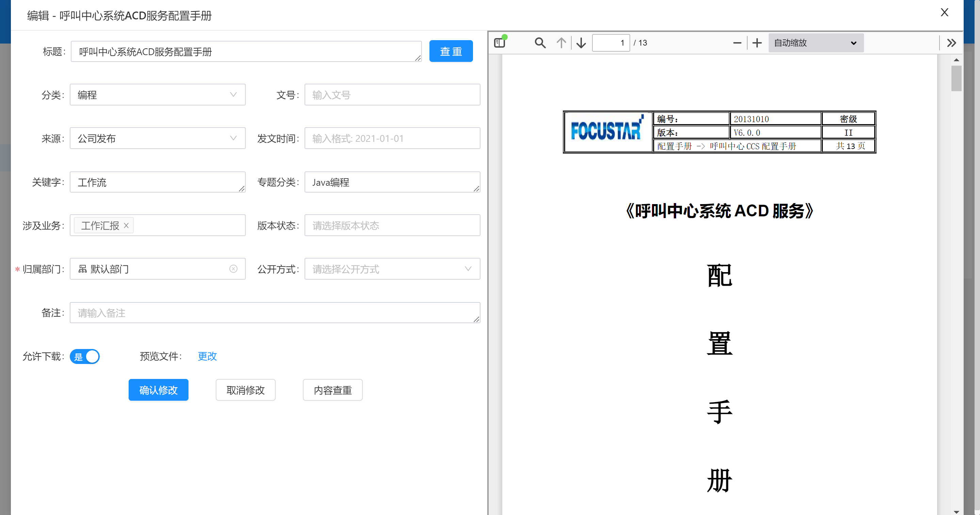Toggle the PDF viewer sidebar icon
Viewport: 980px width, 515px height.
point(500,43)
